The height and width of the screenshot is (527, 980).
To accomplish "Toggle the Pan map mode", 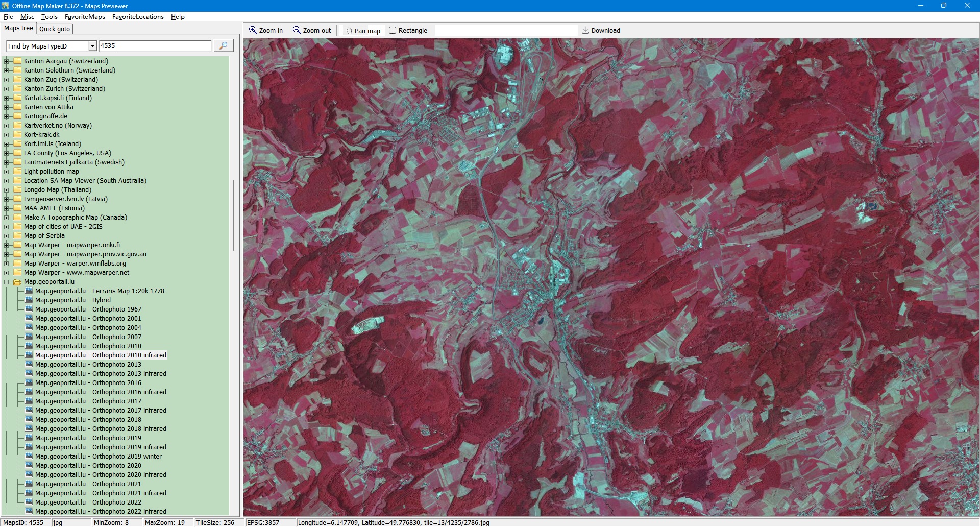I will click(x=363, y=31).
